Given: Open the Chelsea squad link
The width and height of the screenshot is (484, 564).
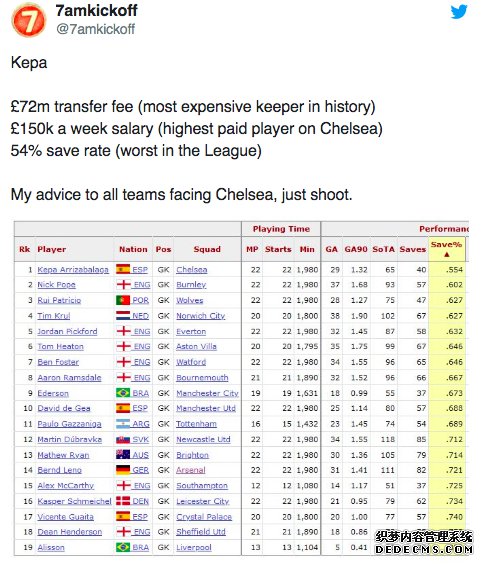Looking at the screenshot, I should click(192, 270).
